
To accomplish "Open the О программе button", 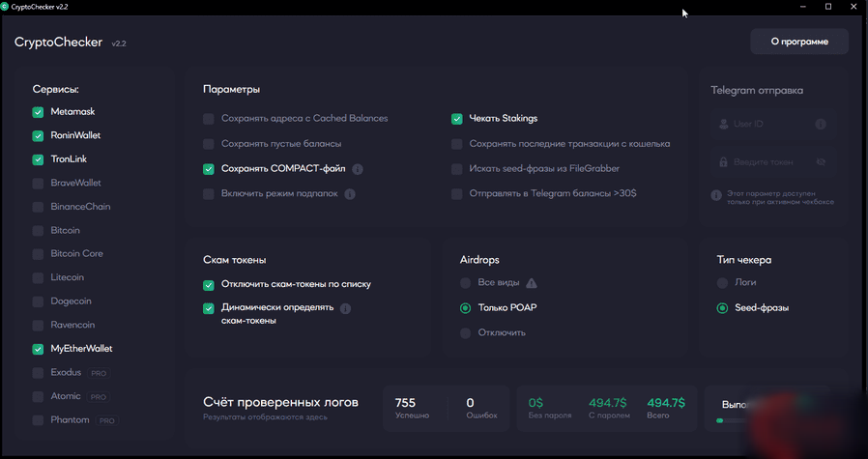I will (799, 42).
